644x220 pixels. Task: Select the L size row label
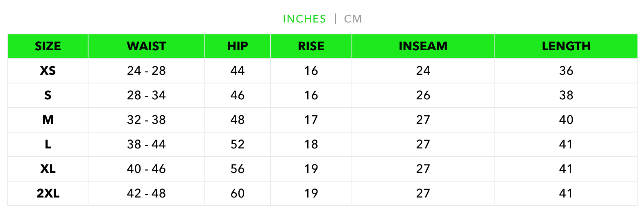click(48, 144)
